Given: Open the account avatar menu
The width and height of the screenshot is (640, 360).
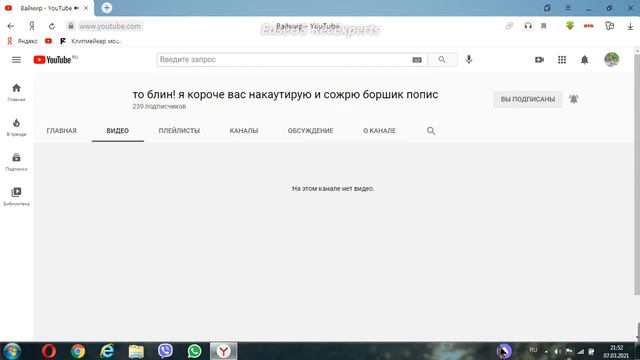Looking at the screenshot, I should click(x=611, y=60).
